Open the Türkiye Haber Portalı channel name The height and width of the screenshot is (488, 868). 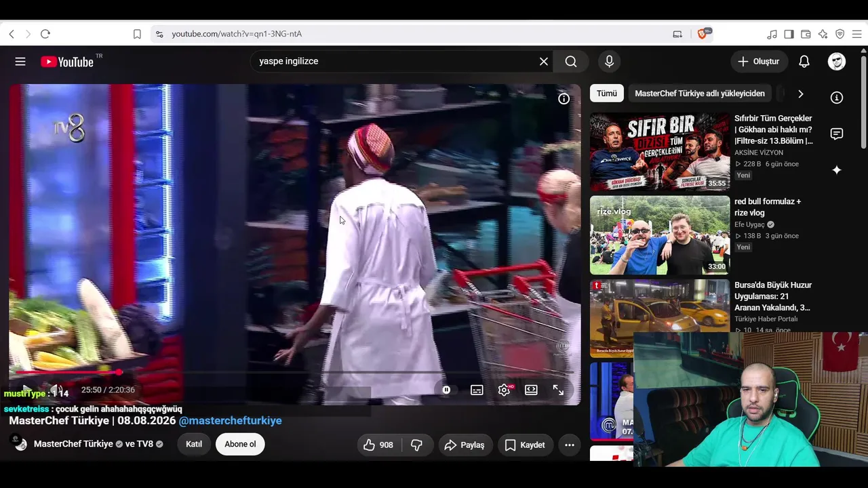[x=766, y=319]
